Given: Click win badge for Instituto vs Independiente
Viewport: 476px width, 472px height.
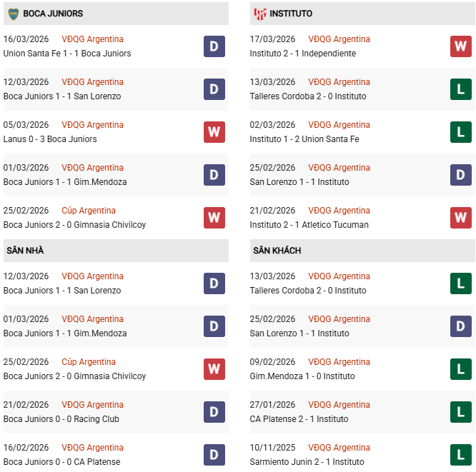Looking at the screenshot, I should pos(460,46).
